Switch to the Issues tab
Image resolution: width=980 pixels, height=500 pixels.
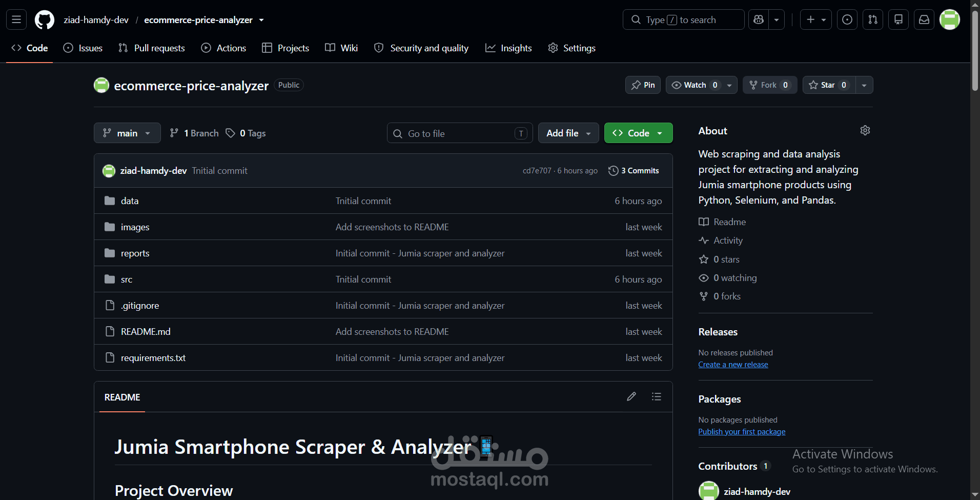83,48
